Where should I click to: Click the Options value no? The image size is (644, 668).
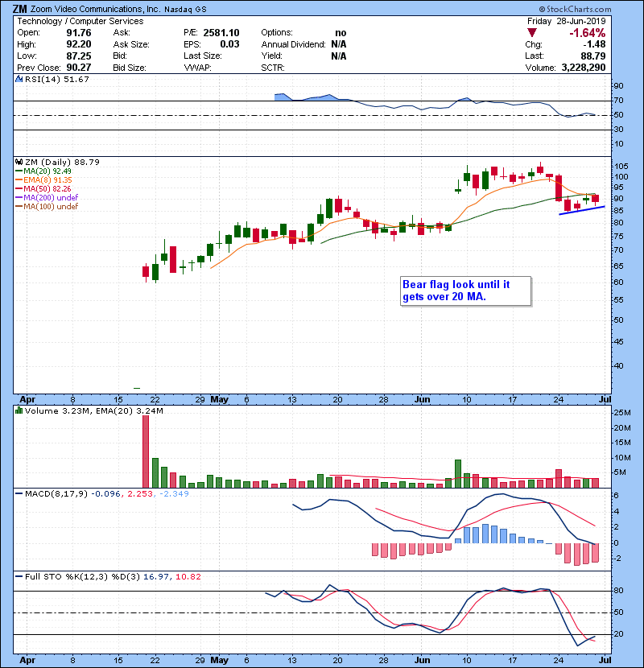coord(341,33)
